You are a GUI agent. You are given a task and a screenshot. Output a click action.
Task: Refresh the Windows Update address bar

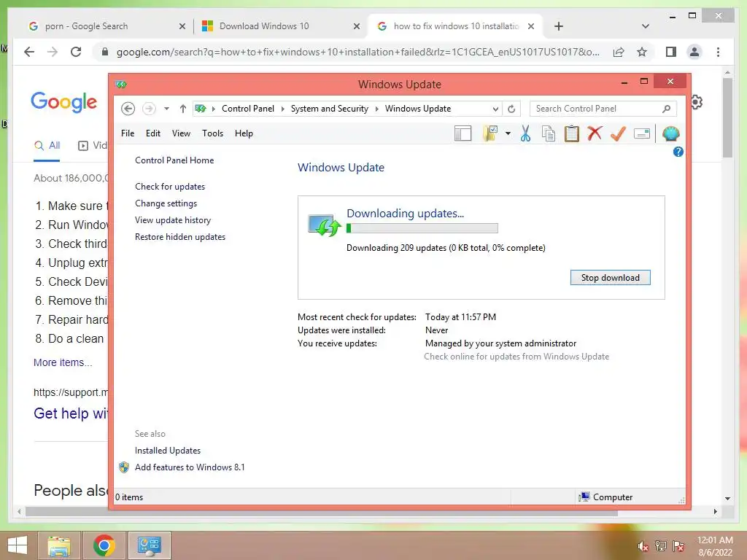coord(511,109)
